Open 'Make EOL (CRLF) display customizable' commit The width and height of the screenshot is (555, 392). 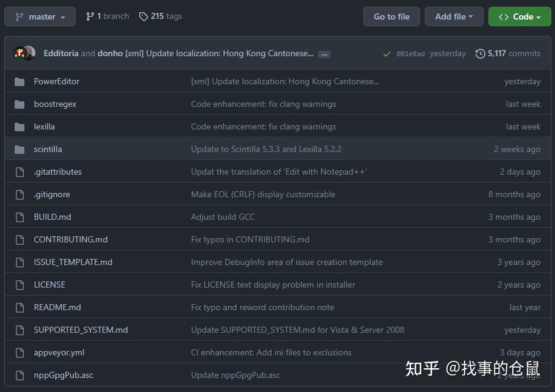tap(263, 194)
